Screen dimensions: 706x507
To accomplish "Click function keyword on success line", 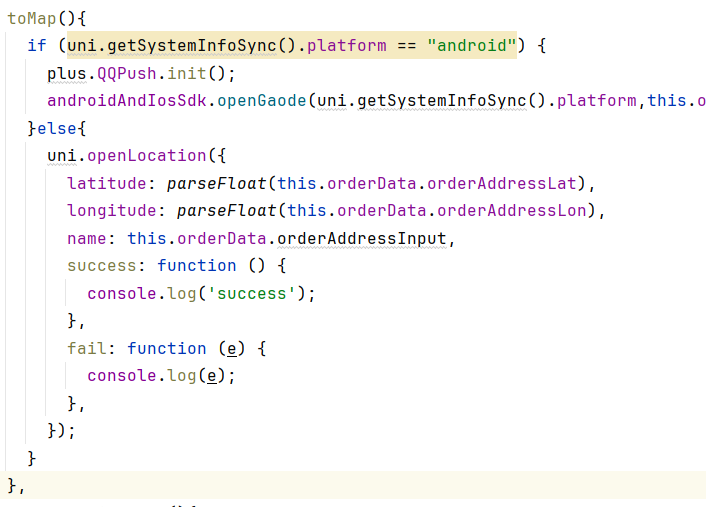I will tap(197, 266).
